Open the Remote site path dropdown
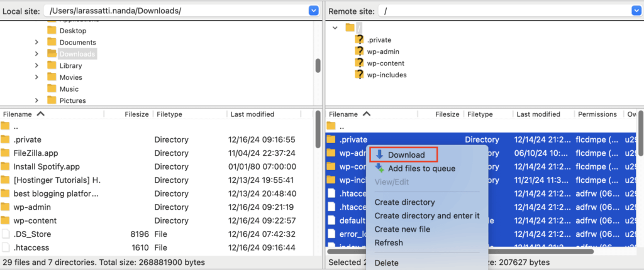The image size is (644, 270). 637,11
